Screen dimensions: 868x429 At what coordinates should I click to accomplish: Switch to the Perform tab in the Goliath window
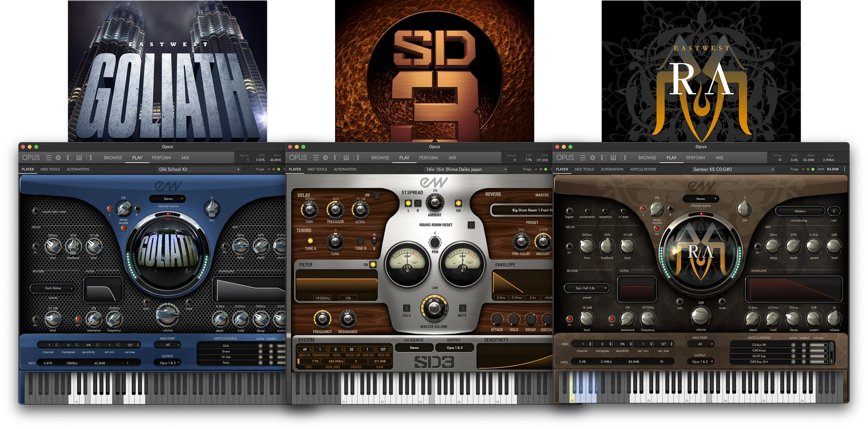click(161, 158)
